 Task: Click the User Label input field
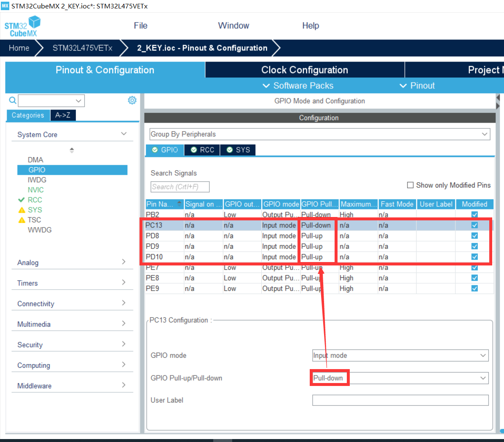(x=400, y=400)
